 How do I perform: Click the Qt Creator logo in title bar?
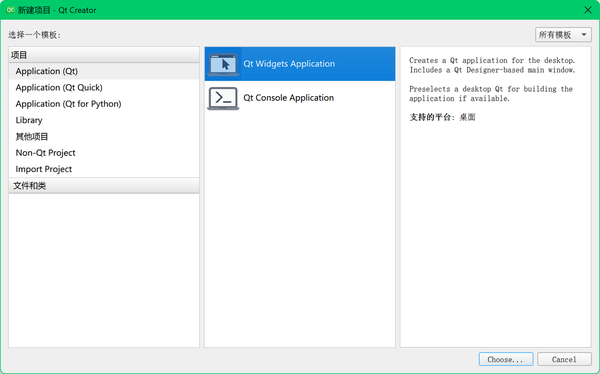coord(10,10)
